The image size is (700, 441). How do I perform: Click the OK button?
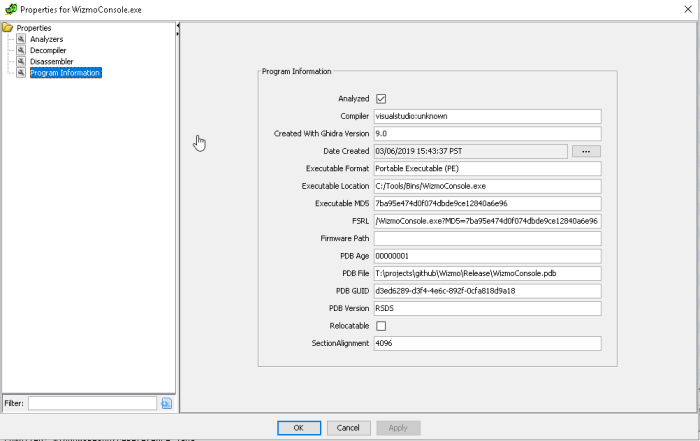tap(299, 428)
